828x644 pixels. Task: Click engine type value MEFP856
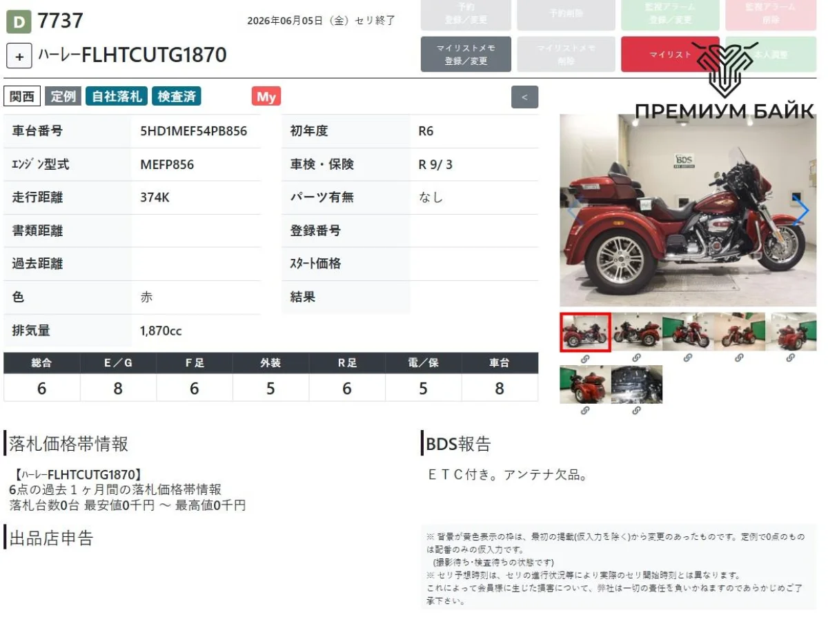(x=167, y=164)
